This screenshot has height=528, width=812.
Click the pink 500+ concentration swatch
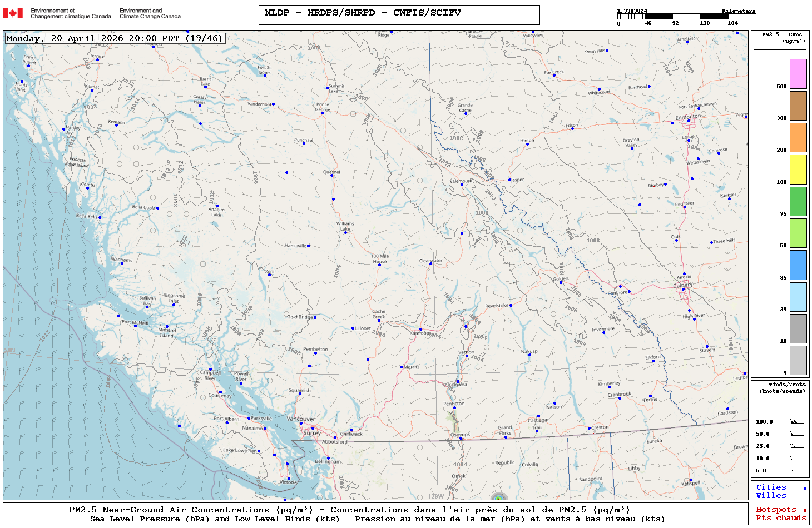[x=798, y=74]
